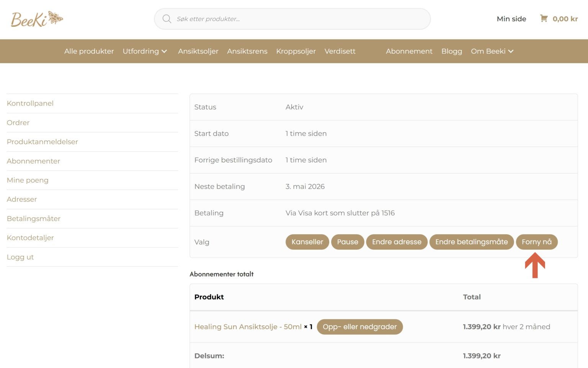Expand the Om Beeki dropdown menu
Image resolution: width=588 pixels, height=368 pixels.
[492, 51]
